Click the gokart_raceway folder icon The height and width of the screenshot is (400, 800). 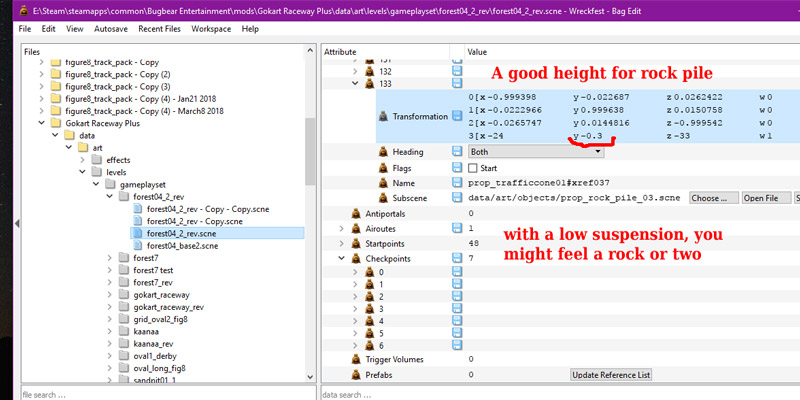[124, 294]
